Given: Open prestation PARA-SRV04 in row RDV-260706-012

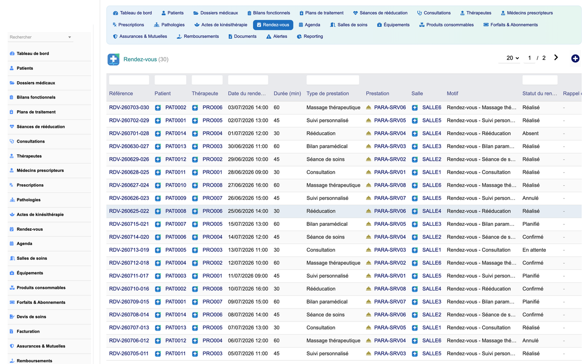Looking at the screenshot, I should (x=390, y=341).
